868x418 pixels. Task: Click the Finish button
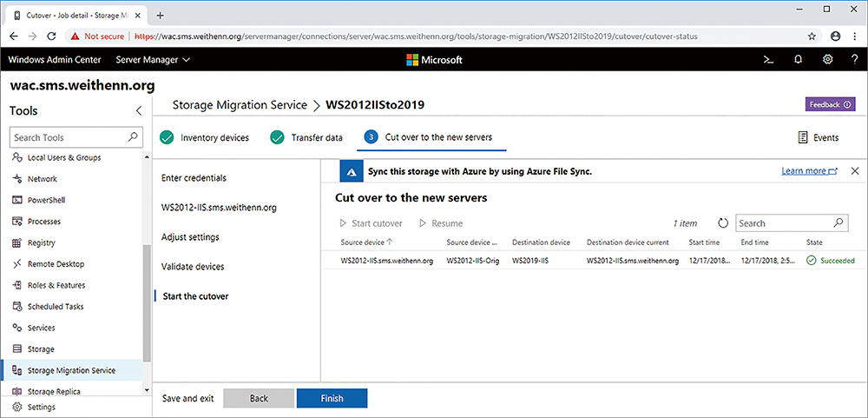click(332, 398)
